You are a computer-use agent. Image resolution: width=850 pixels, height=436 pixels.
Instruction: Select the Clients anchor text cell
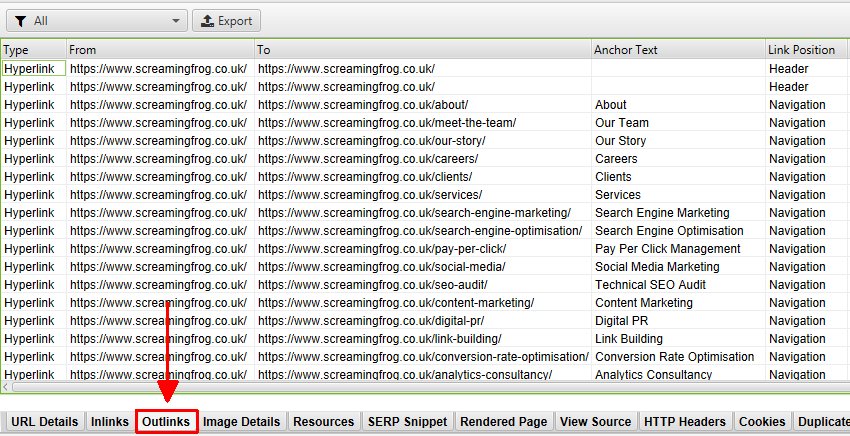click(678, 177)
